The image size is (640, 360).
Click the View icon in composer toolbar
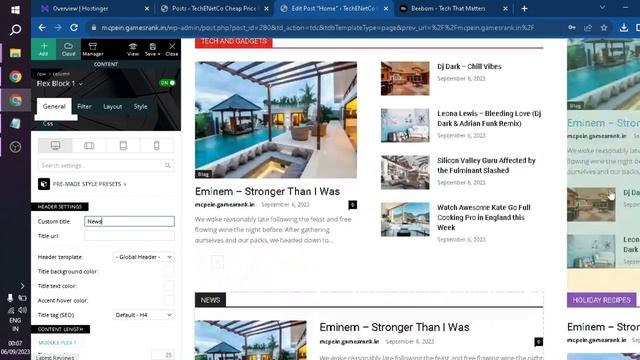tap(133, 49)
